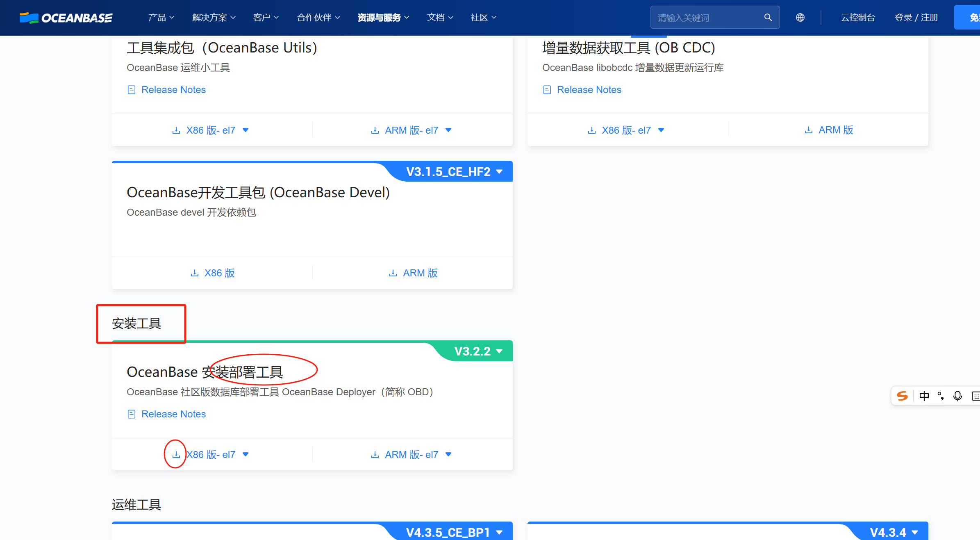The image size is (980, 540).
Task: Click Release Notes document icon under OB CDC
Action: (x=547, y=90)
